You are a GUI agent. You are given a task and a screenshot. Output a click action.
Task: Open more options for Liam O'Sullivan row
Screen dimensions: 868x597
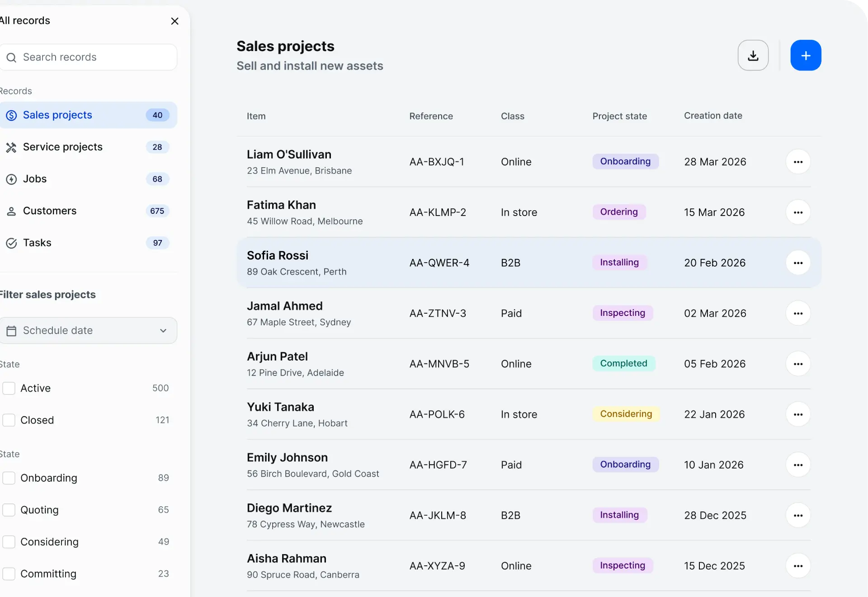[798, 162]
